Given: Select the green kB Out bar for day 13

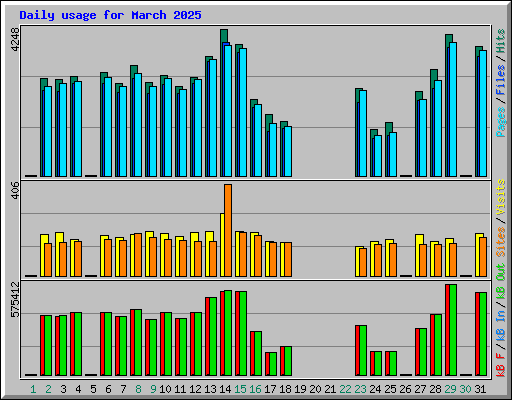Looking at the screenshot, I should [x=213, y=337].
